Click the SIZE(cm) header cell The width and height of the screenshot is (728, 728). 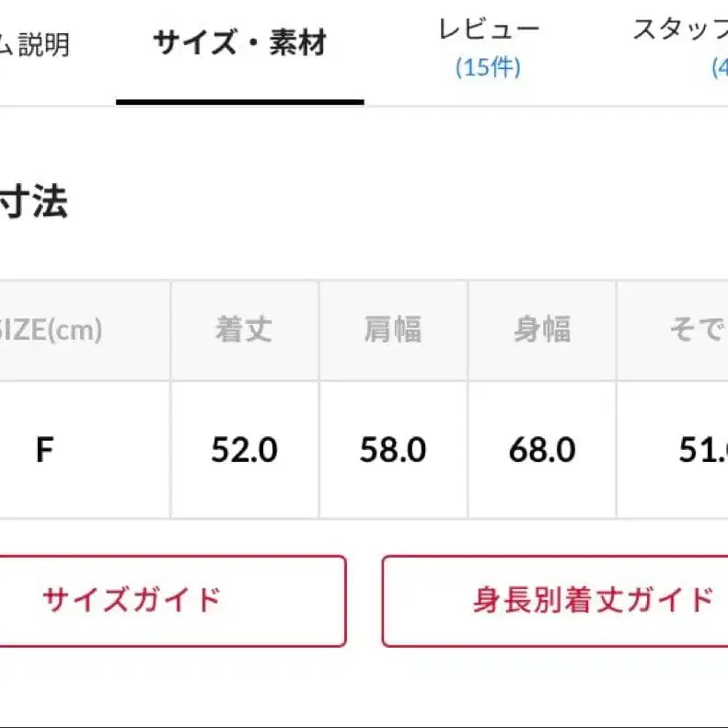coord(85,330)
